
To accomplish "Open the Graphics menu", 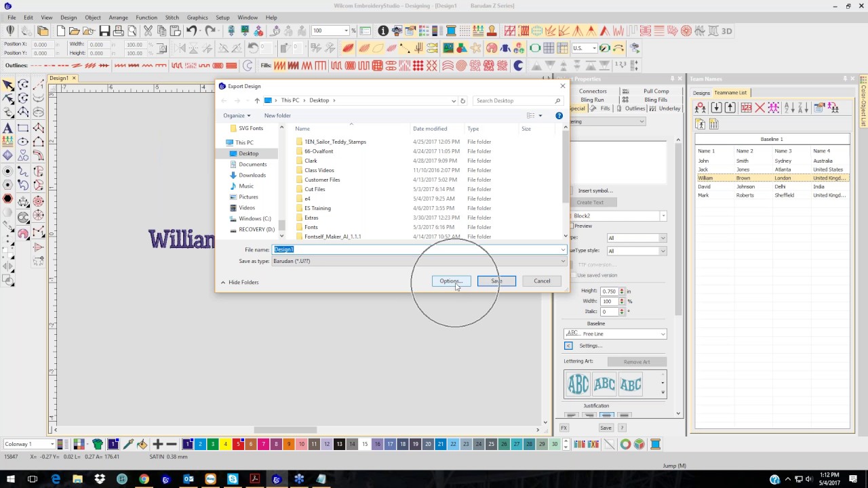I will coord(197,17).
